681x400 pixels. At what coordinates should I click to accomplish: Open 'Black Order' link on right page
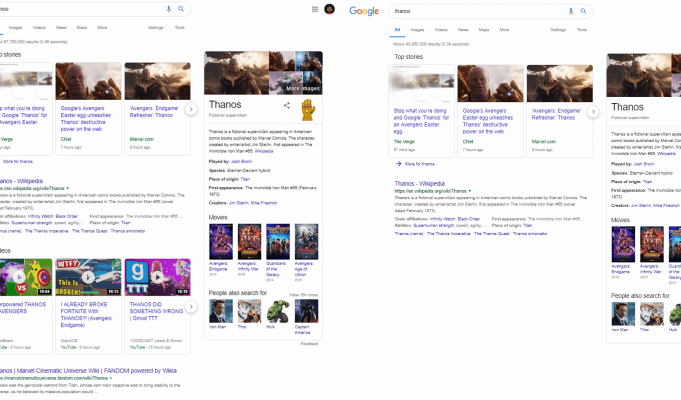coord(469,219)
